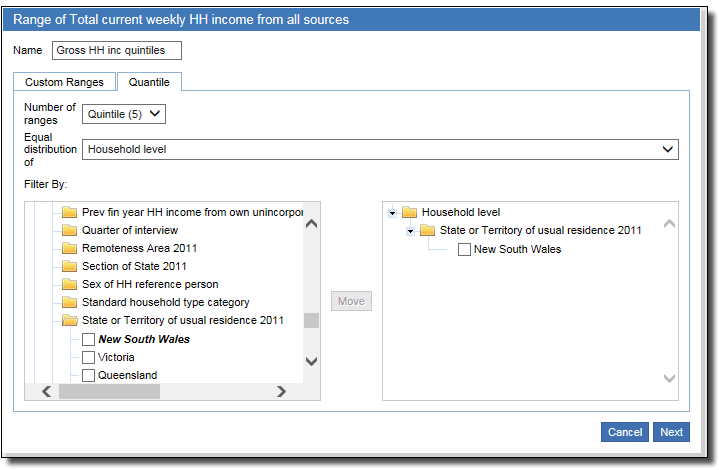Viewport: 719px width, 470px height.
Task: Click the Name input field
Action: tap(116, 50)
